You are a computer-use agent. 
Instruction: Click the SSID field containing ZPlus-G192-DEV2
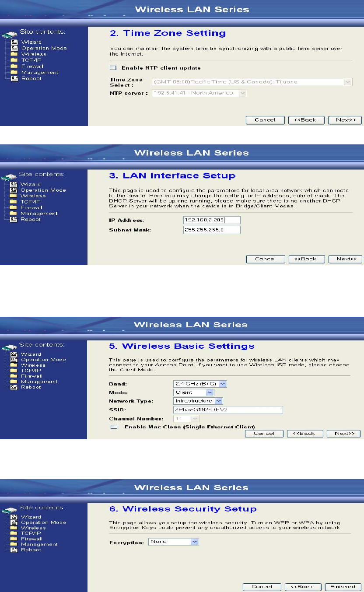click(x=228, y=410)
